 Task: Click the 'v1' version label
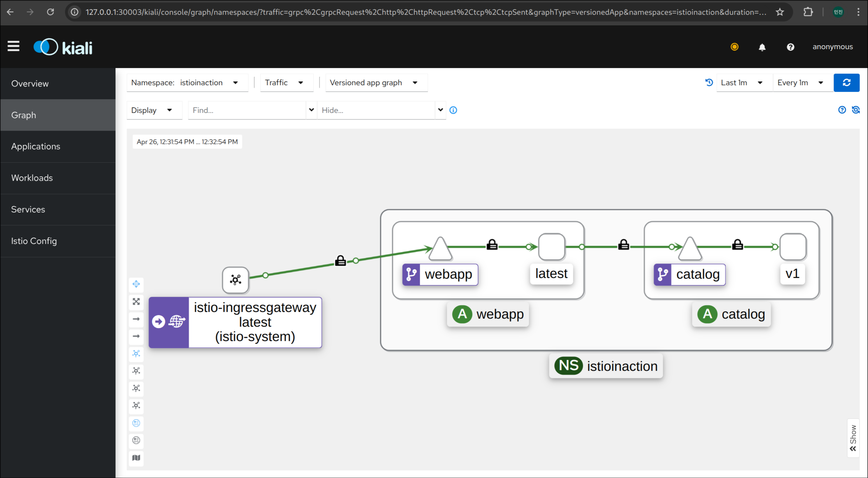point(793,274)
